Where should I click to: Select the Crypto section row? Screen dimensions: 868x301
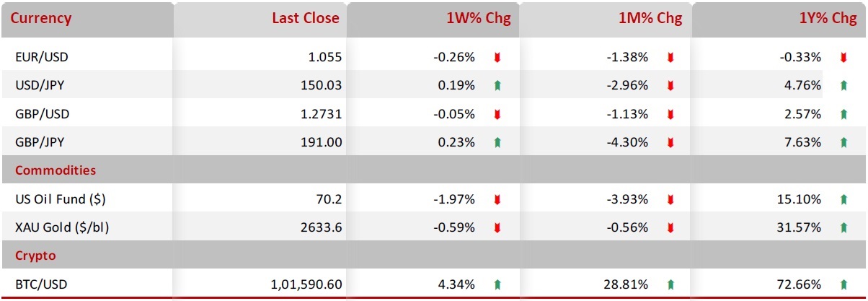(x=35, y=256)
